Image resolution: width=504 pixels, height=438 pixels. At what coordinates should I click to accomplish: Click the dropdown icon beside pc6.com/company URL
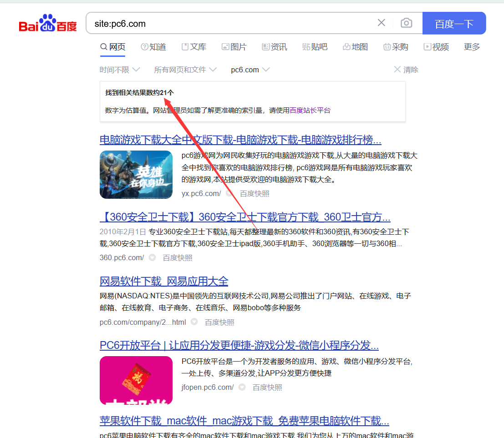(194, 322)
